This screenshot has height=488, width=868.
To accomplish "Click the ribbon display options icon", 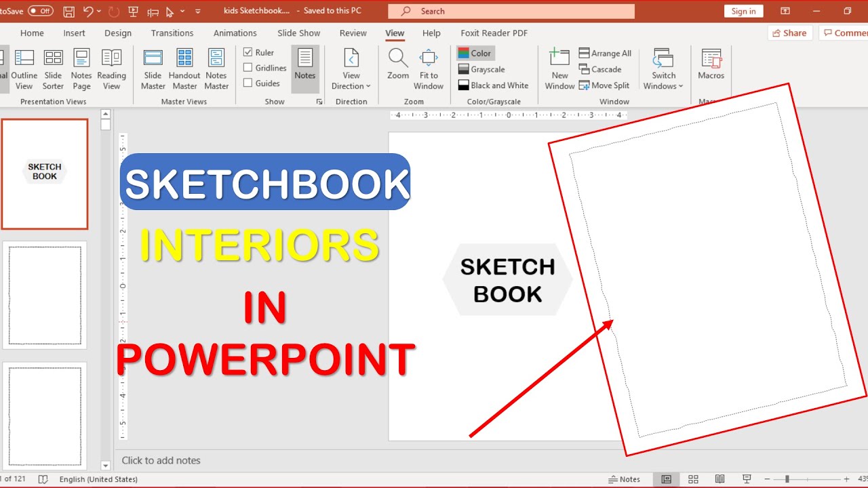I will tap(785, 11).
